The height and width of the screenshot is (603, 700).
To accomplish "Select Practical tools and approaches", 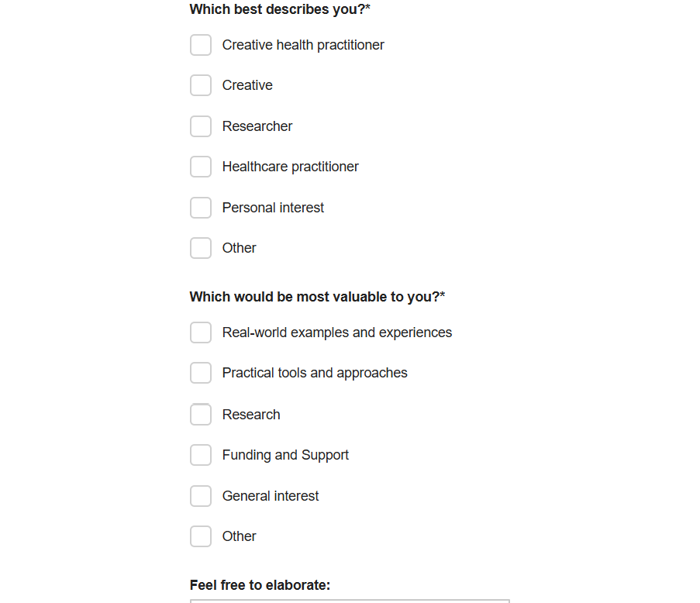I will point(201,373).
